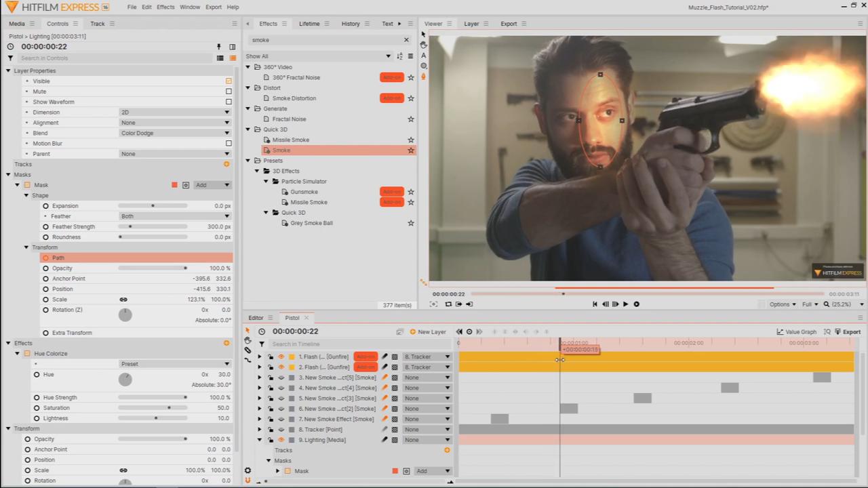This screenshot has height=488, width=868.
Task: Open layer 1 parent 8. Tracker dropdown
Action: coord(427,357)
